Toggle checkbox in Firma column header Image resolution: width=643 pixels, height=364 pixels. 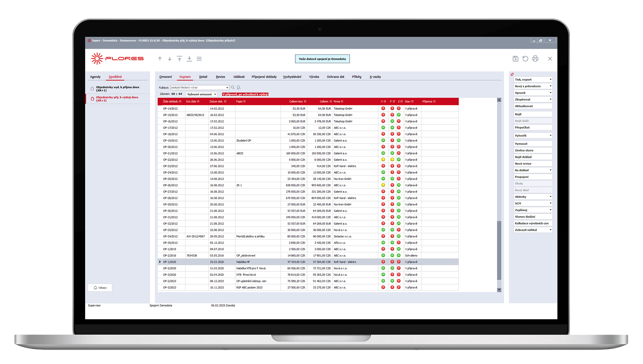coord(342,101)
